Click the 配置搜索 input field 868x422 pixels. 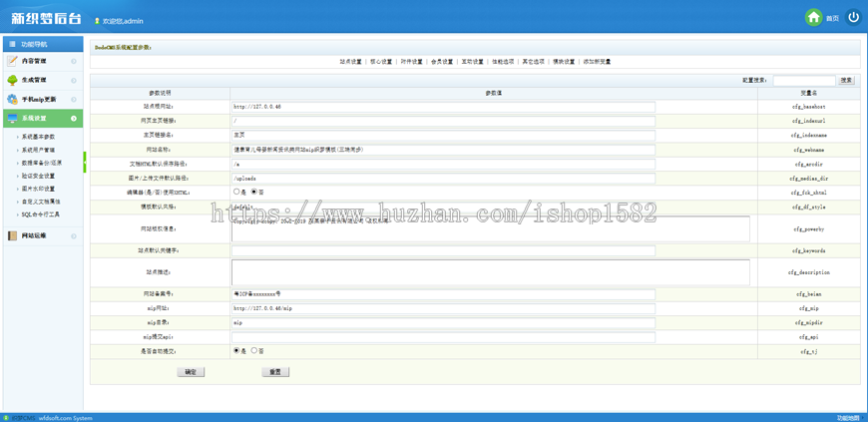tap(804, 80)
